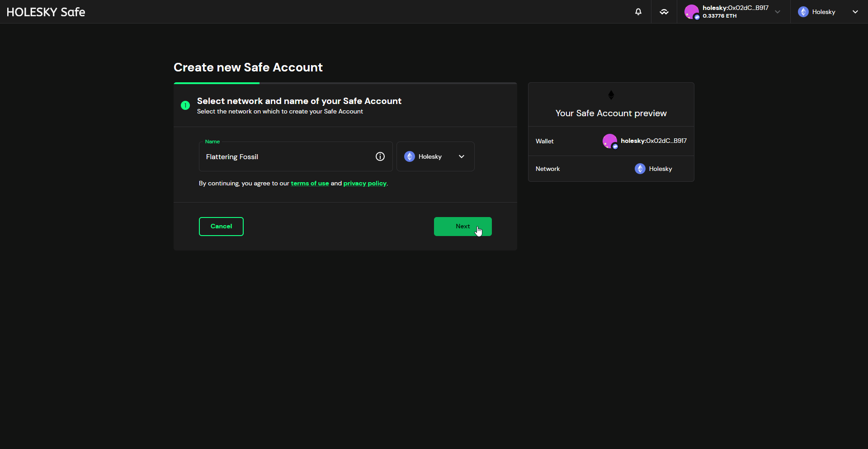Click the Cancel button
This screenshot has height=449, width=868.
click(221, 226)
